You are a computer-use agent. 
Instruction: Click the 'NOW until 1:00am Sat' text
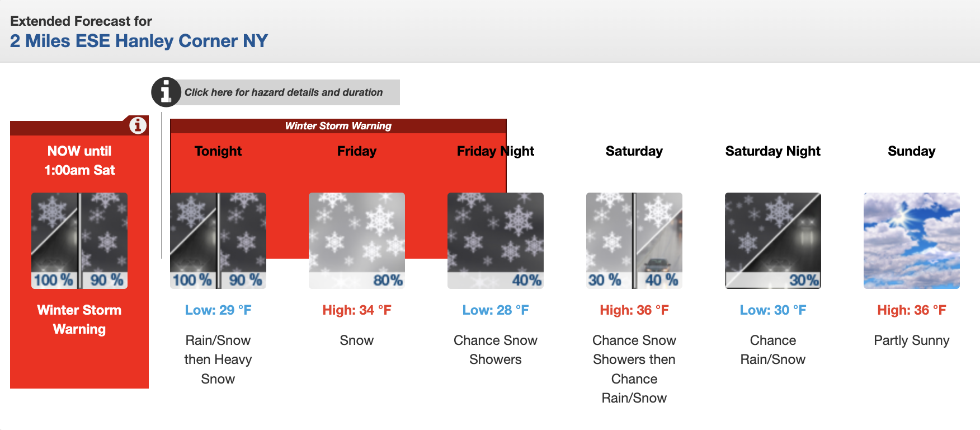79,161
